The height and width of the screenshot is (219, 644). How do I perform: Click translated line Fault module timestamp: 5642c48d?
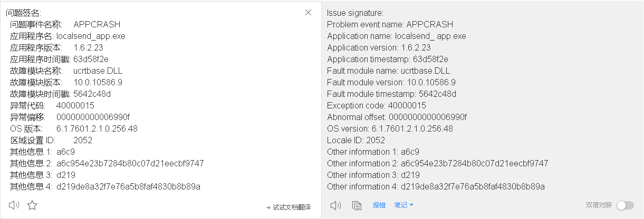click(391, 94)
